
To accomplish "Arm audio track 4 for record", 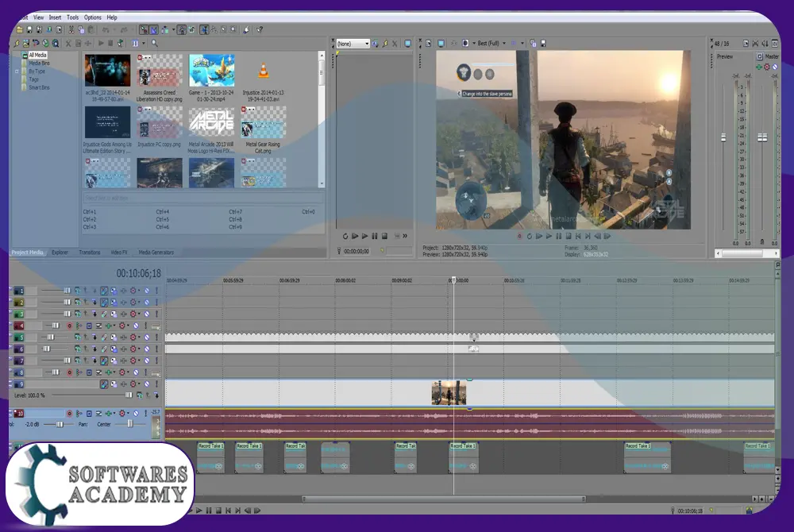I will pyautogui.click(x=69, y=326).
